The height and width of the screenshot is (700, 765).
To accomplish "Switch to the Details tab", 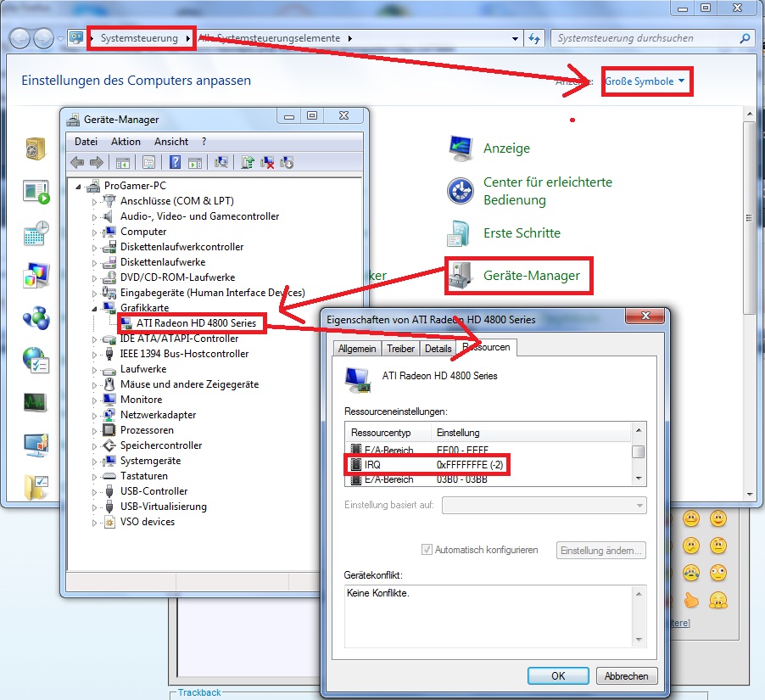I will [x=438, y=349].
